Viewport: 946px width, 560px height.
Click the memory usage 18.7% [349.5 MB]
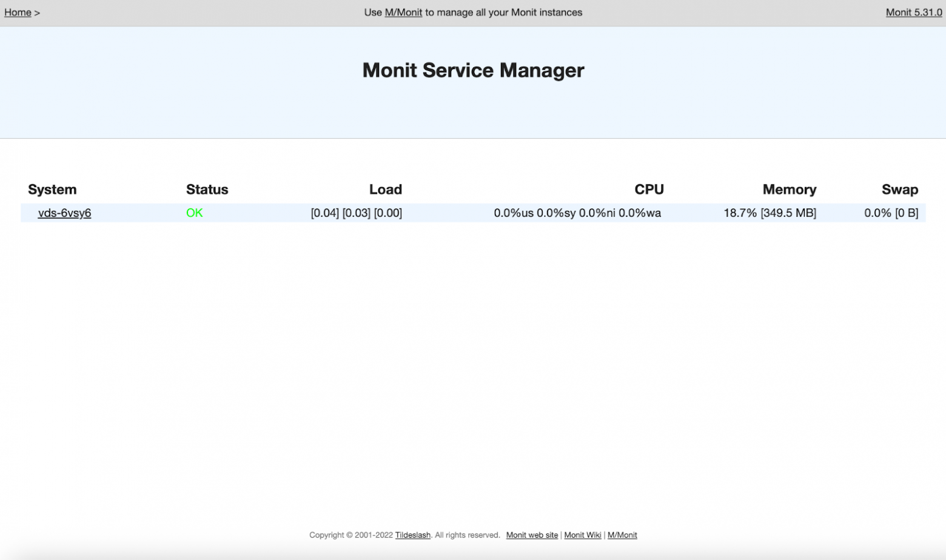click(770, 213)
